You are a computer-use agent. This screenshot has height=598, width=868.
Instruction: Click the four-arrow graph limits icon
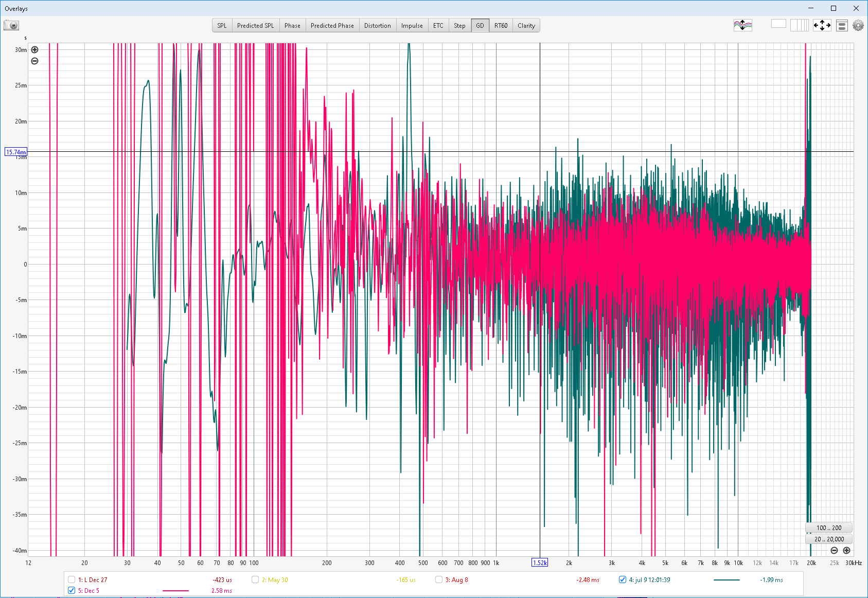[x=822, y=25]
